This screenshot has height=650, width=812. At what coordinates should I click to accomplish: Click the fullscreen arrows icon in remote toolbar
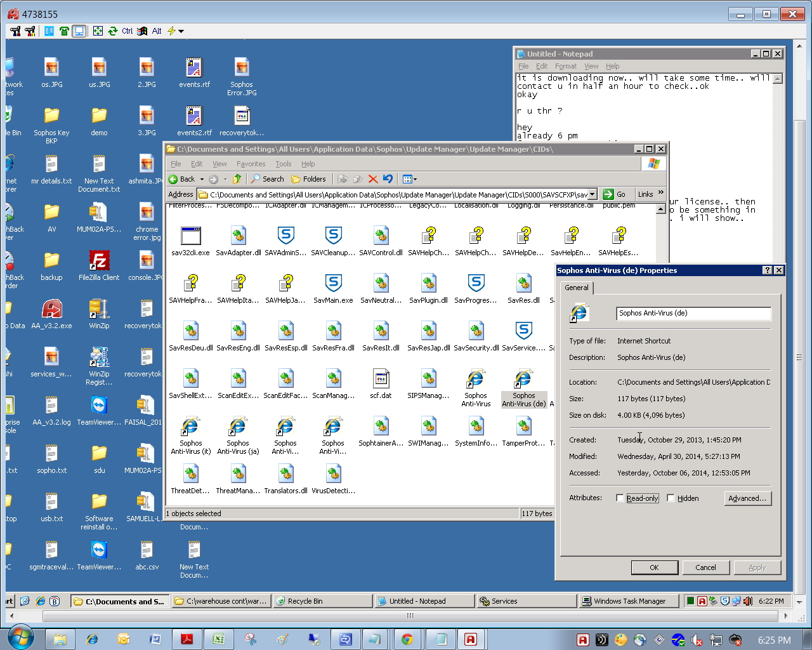click(98, 30)
